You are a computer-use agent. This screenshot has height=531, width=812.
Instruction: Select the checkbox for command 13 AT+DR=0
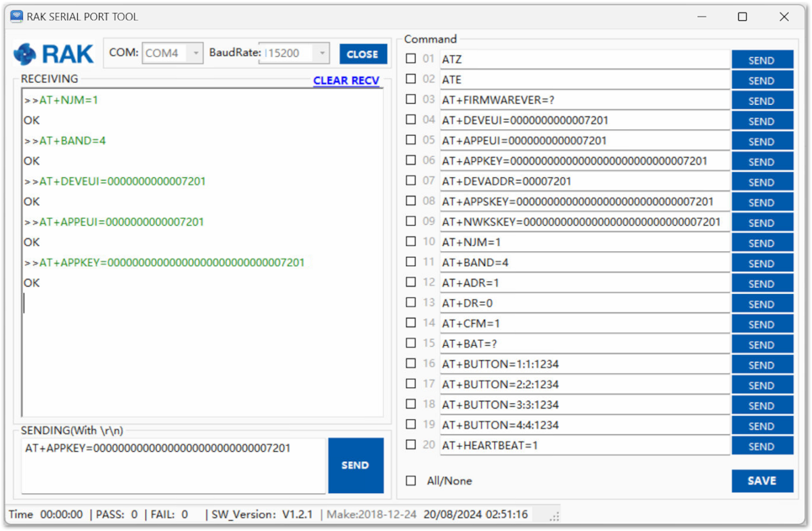coord(411,303)
